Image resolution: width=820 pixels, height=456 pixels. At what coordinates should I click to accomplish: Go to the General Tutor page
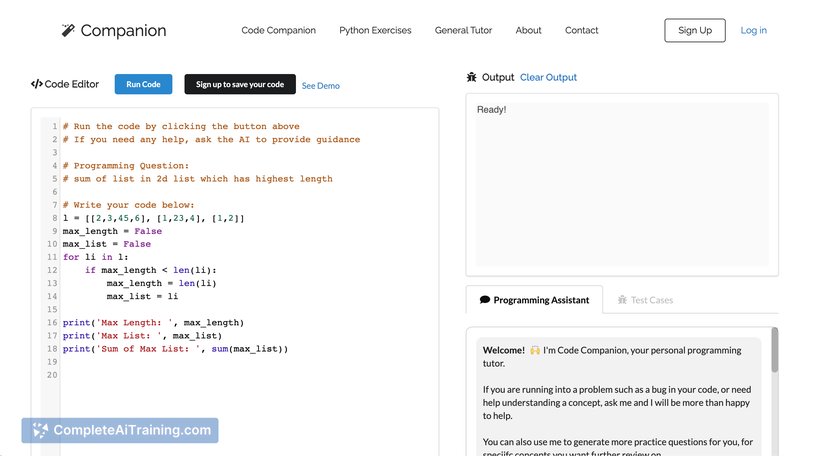click(x=463, y=30)
